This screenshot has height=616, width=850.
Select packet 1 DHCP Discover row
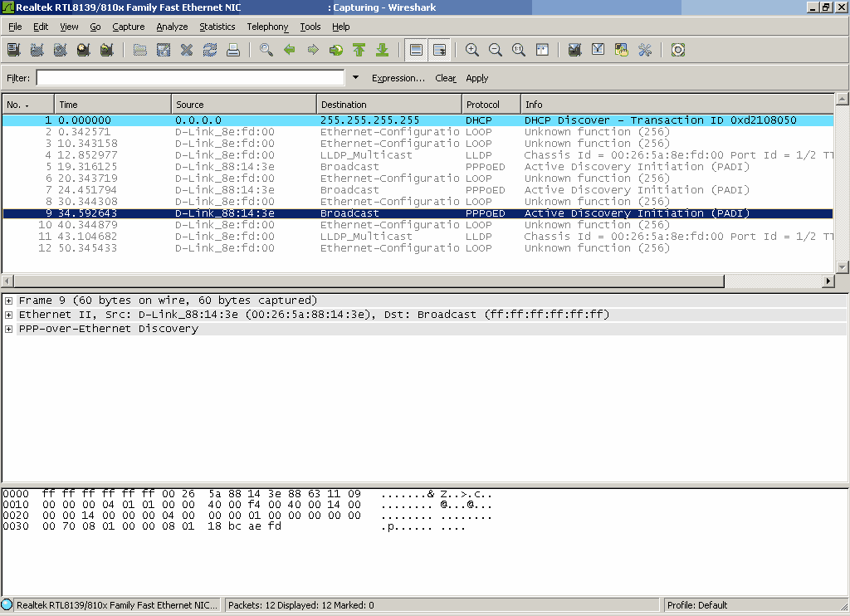pos(418,120)
